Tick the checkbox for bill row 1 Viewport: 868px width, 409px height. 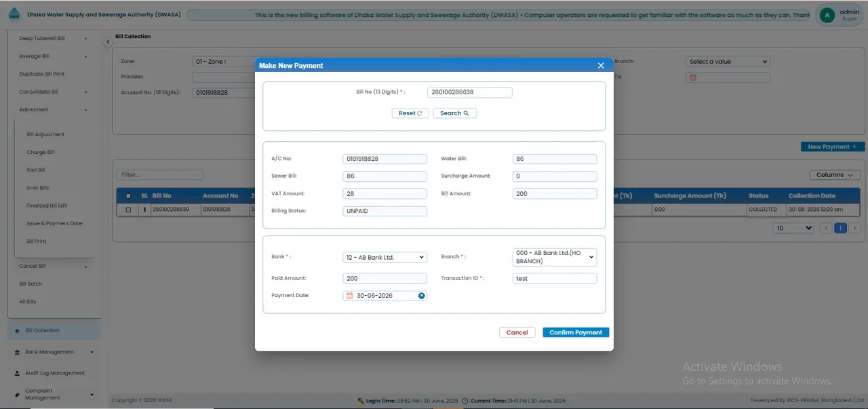[x=129, y=210]
